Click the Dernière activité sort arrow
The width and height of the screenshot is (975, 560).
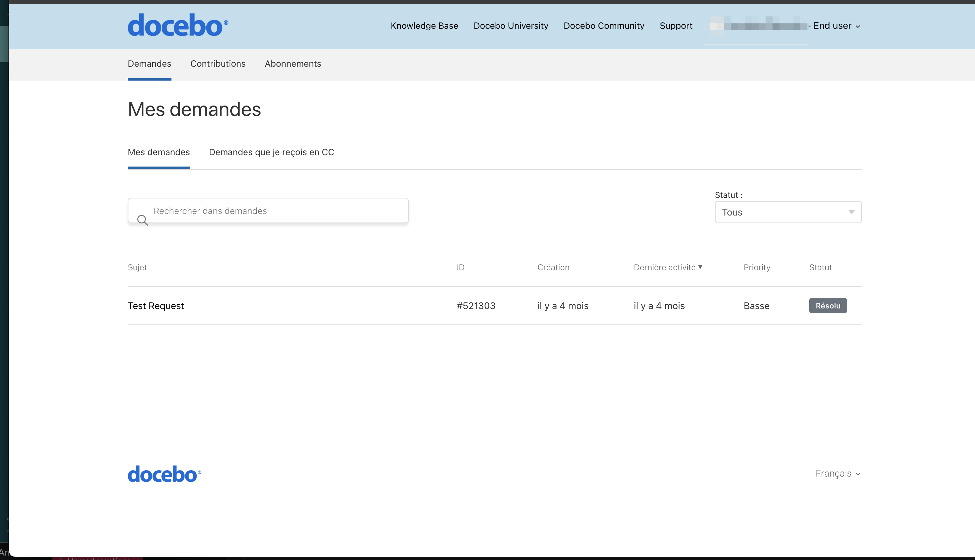pos(700,267)
